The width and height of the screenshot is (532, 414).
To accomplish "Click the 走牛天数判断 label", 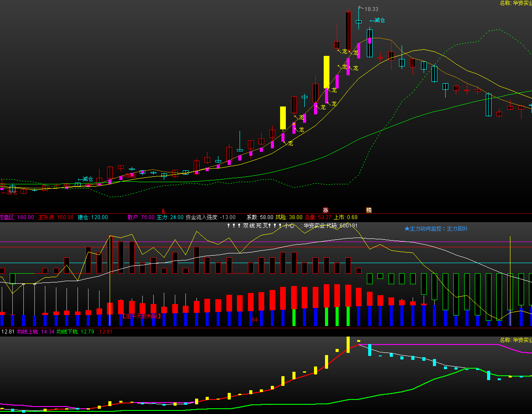I will point(141,316).
